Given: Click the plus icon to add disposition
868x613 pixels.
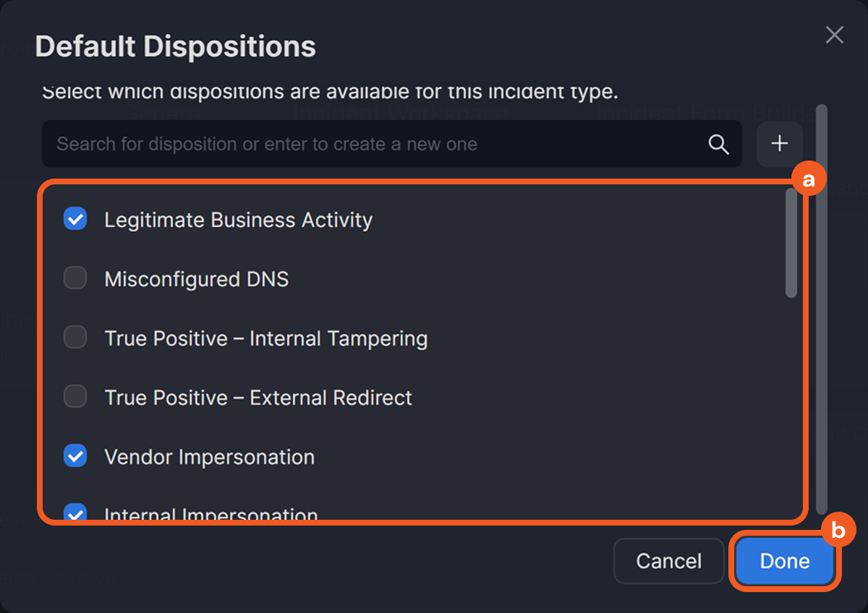Looking at the screenshot, I should point(779,144).
